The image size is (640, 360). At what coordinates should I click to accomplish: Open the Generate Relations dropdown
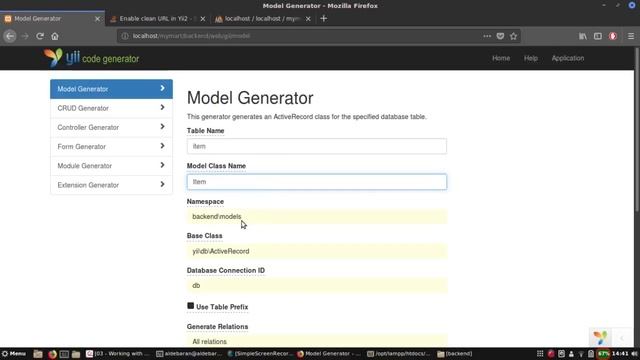(x=317, y=341)
